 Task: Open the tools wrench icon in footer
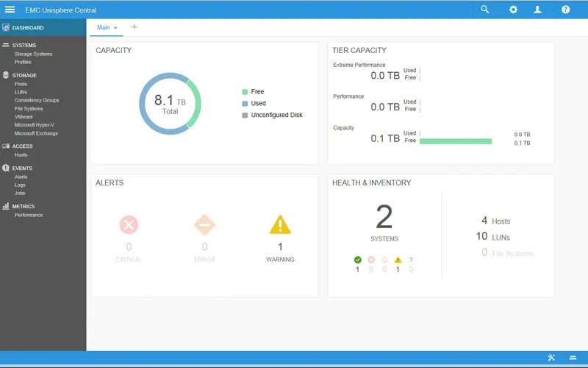(551, 358)
